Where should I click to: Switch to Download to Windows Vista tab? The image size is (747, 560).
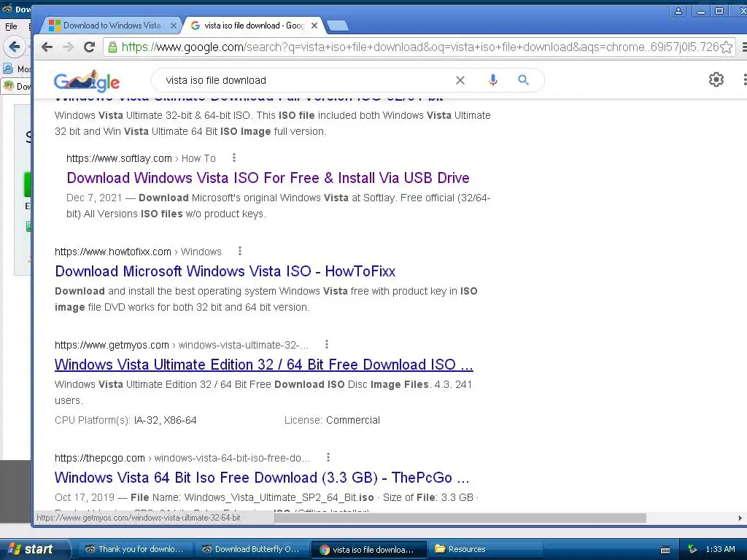click(112, 26)
